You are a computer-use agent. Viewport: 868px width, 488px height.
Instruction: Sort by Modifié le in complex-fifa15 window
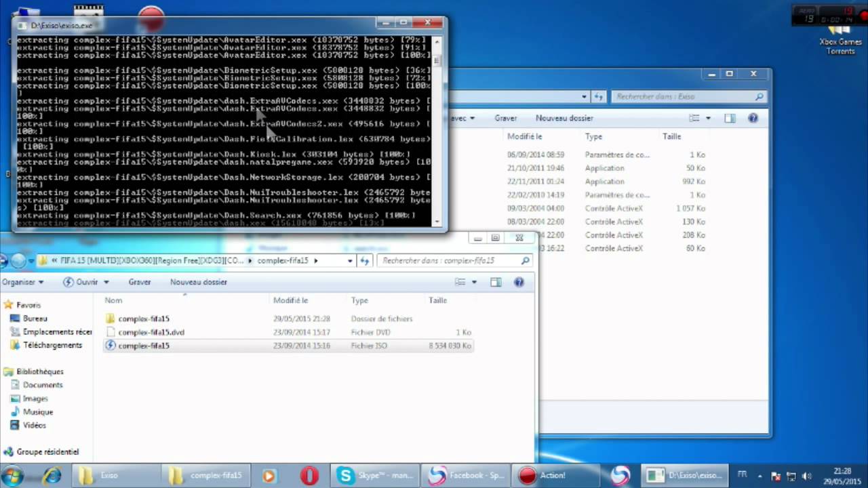pos(290,300)
